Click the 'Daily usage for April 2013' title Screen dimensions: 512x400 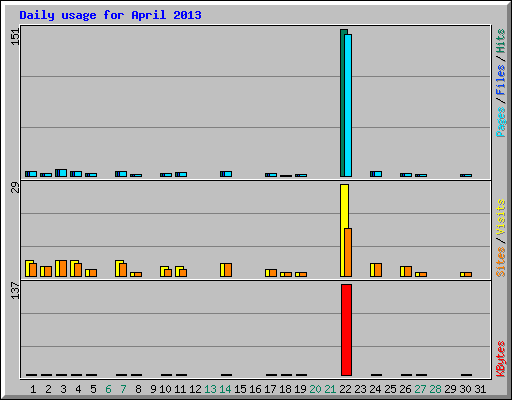(x=110, y=15)
